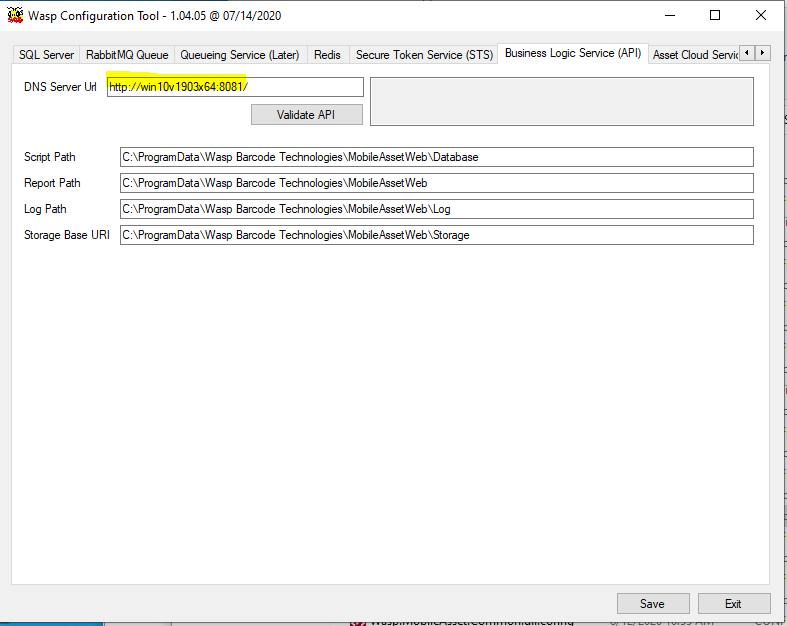Click the Script Path field
Image resolution: width=787 pixels, height=626 pixels.
[x=437, y=157]
